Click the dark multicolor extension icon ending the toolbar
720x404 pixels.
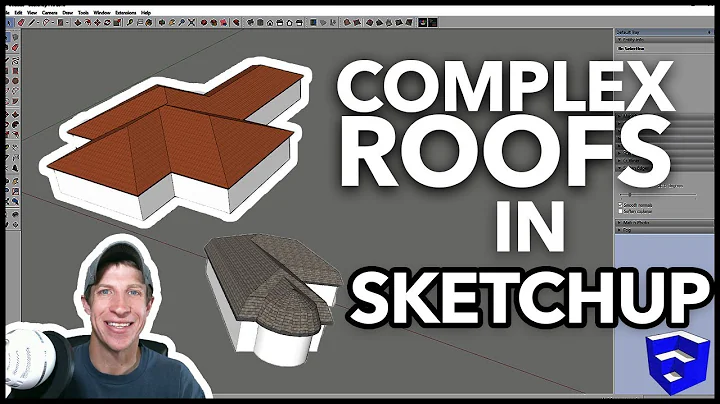pos(433,22)
